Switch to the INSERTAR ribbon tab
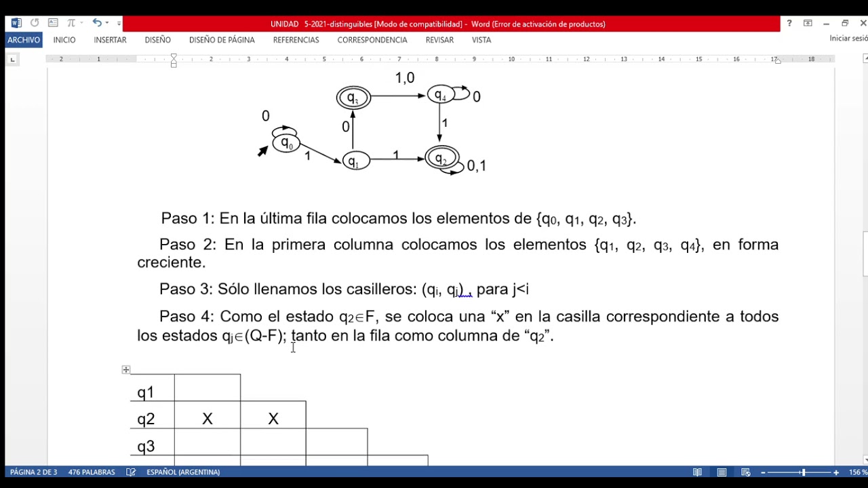 [x=110, y=40]
